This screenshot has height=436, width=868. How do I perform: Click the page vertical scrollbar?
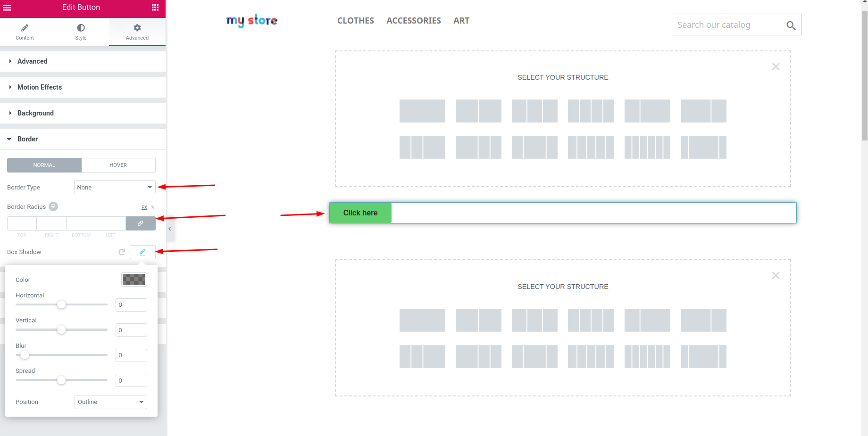point(865,75)
